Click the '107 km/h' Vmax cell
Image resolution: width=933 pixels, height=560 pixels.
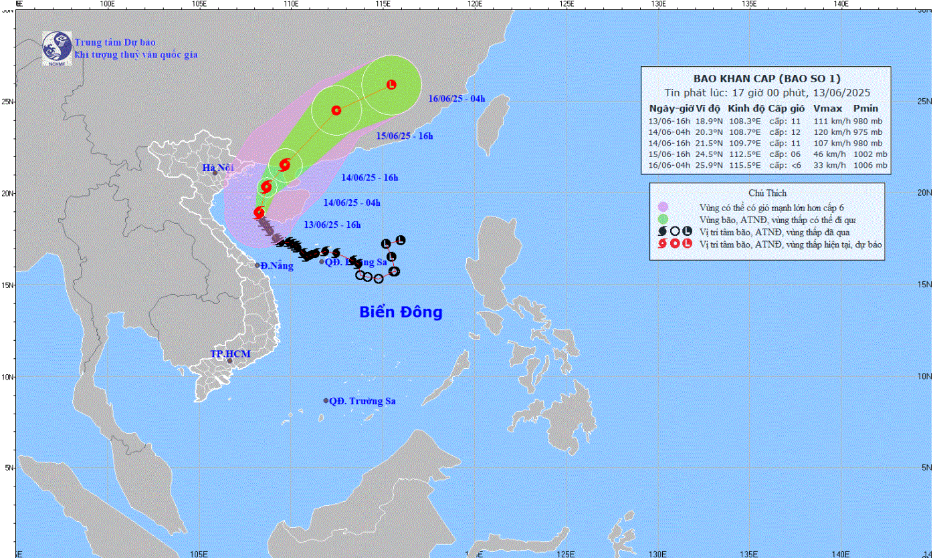831,143
